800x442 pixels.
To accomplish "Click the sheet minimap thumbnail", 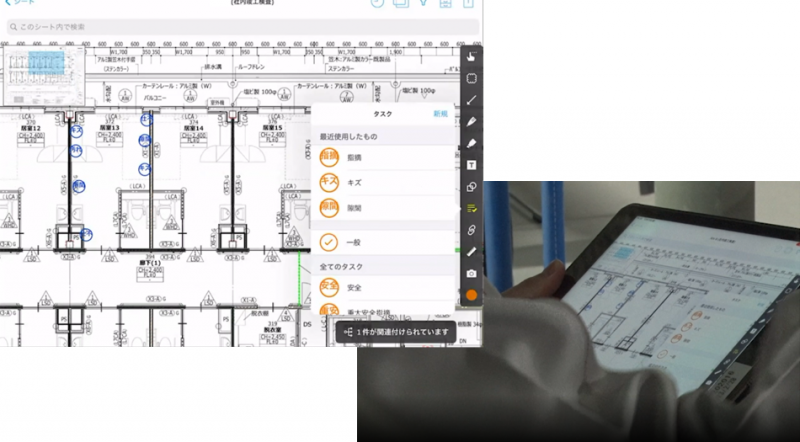I will 44,75.
